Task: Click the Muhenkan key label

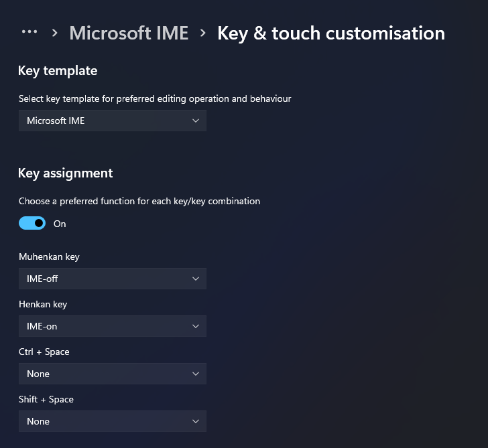Action: [49, 256]
